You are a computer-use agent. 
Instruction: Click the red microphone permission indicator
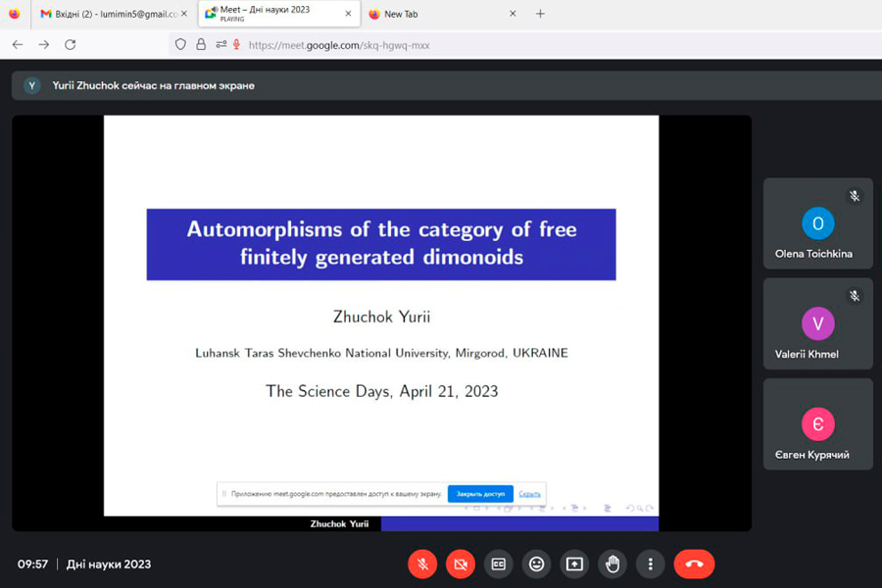pos(237,44)
